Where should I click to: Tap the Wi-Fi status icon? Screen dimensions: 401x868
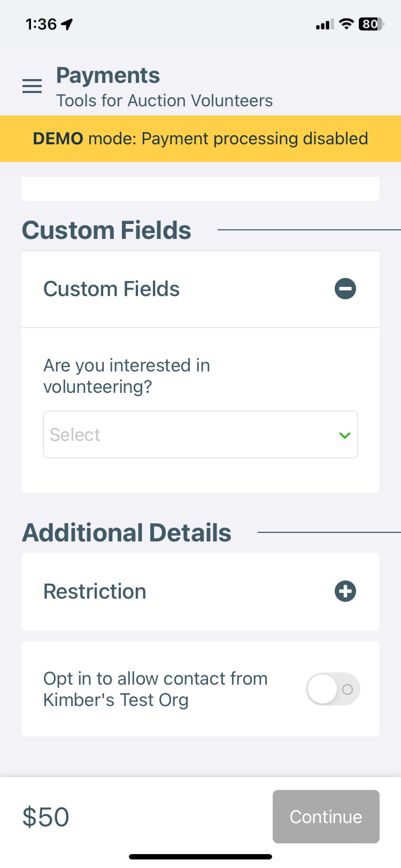pos(346,24)
